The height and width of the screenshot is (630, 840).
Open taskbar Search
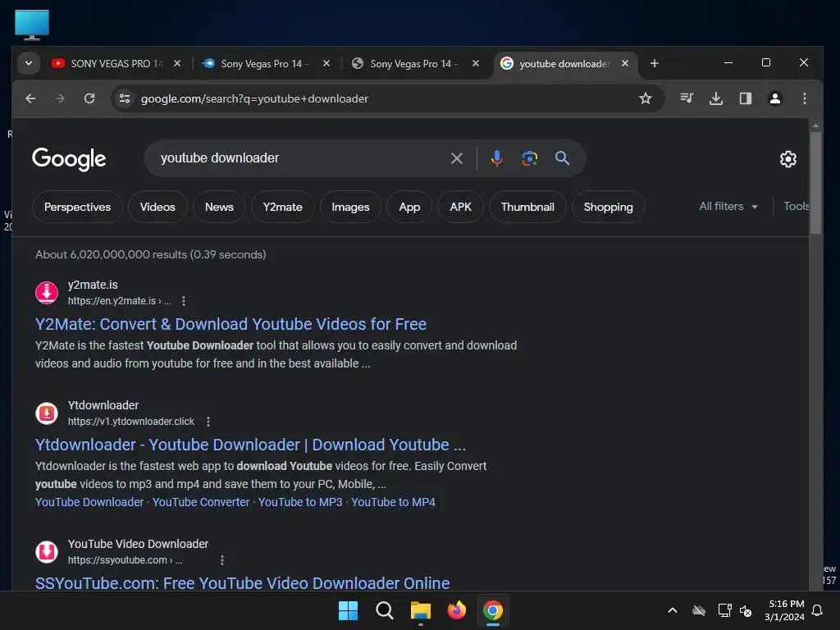pos(384,610)
